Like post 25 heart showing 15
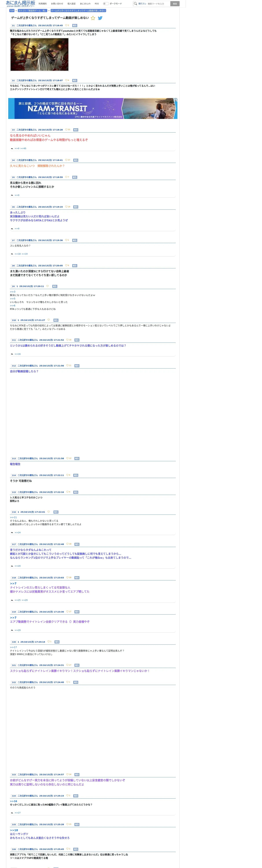The width and height of the screenshot is (262, 868). coord(67,824)
